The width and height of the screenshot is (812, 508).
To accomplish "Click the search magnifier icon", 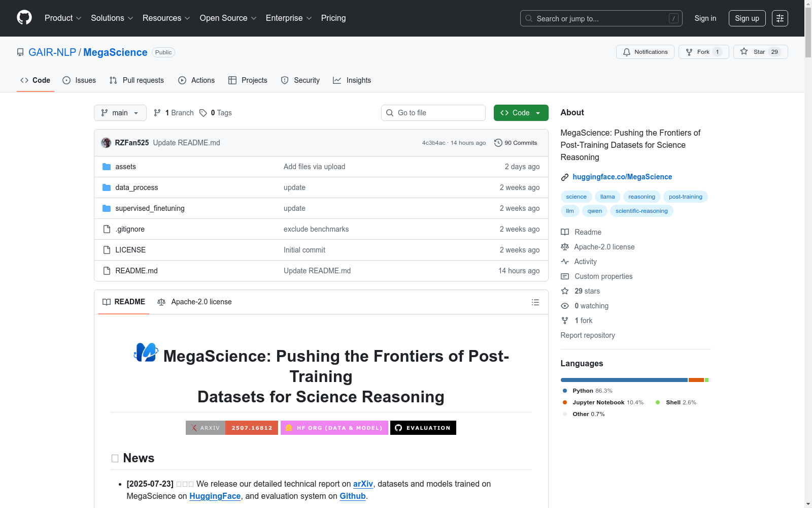I will (529, 18).
